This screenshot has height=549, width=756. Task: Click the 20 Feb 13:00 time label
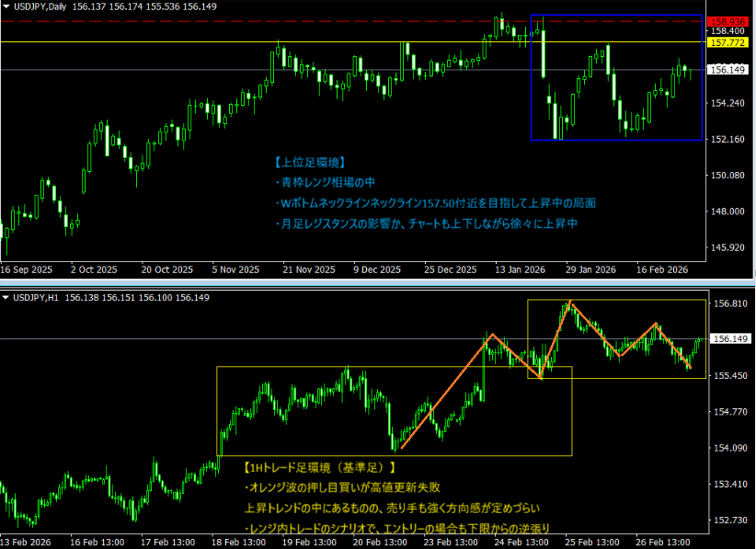tap(380, 543)
